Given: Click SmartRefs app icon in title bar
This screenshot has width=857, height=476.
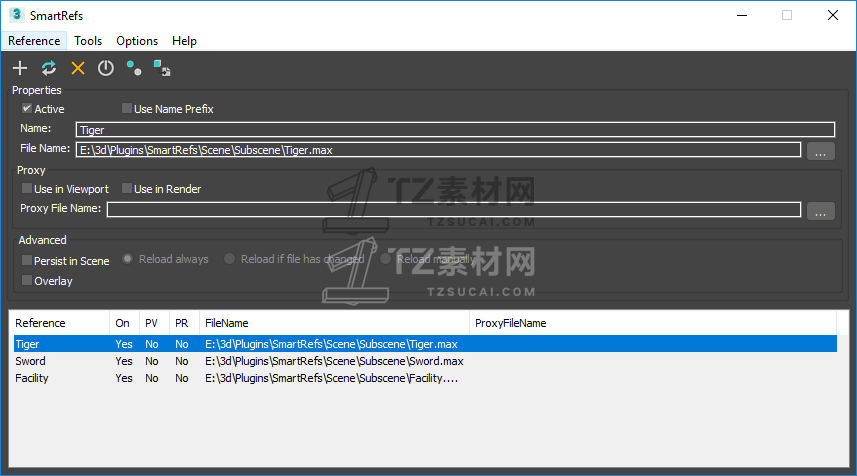Looking at the screenshot, I should pos(16,15).
